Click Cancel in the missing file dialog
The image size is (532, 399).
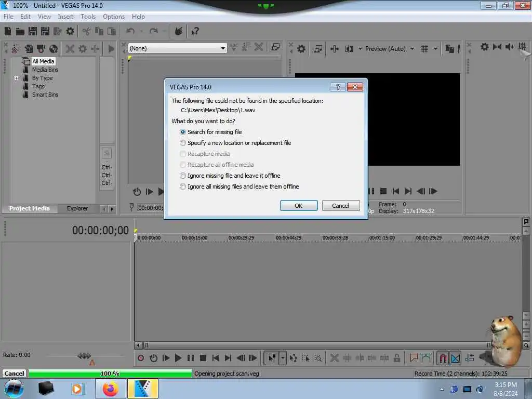(x=341, y=206)
